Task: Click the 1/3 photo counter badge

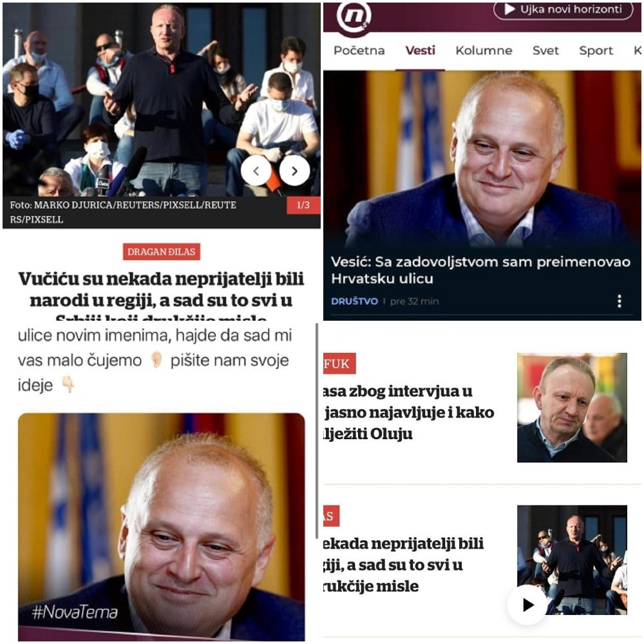Action: (303, 205)
